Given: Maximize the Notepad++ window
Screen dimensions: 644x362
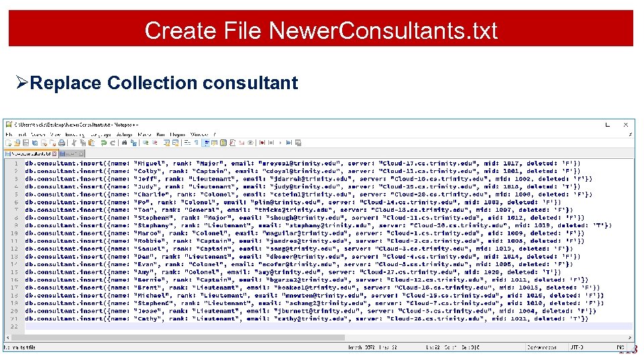Looking at the screenshot, I should tap(608, 125).
